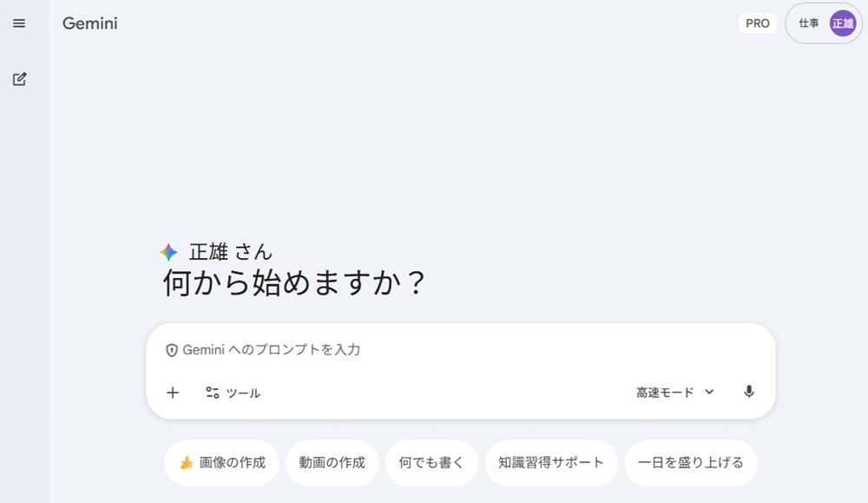
Task: Open the hamburger main menu
Action: (19, 23)
